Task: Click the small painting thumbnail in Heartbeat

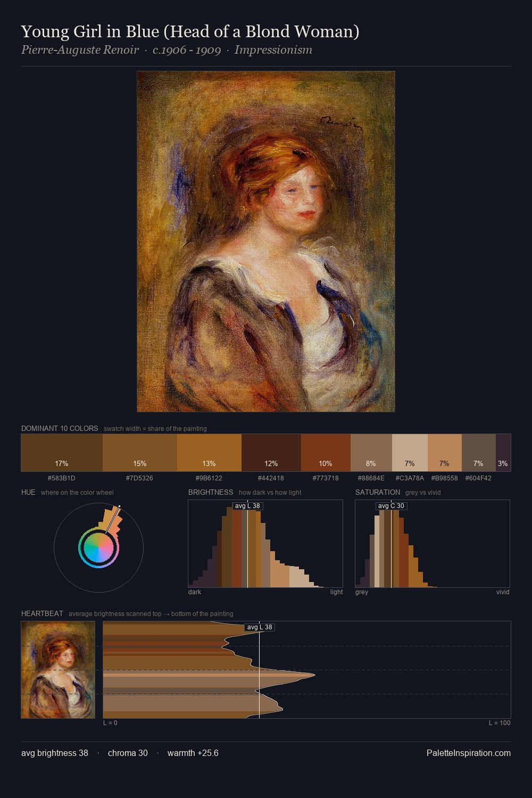Action: [58, 670]
